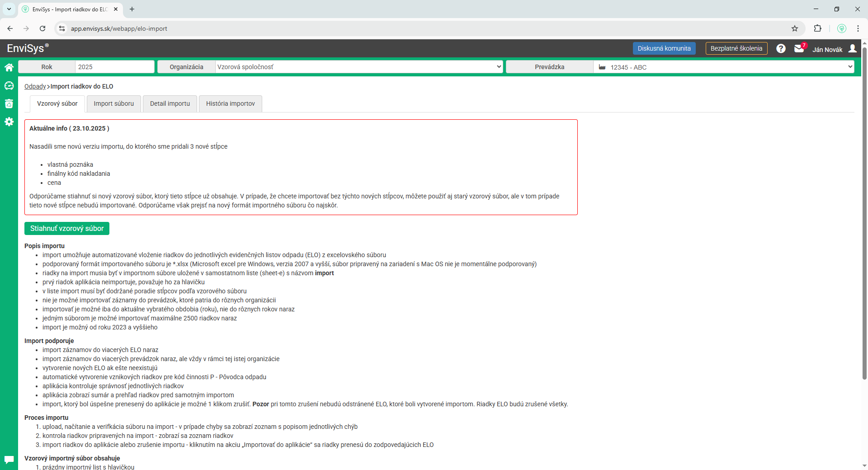Follow the Odpady breadcrumb link
The width and height of the screenshot is (868, 470).
pos(35,86)
